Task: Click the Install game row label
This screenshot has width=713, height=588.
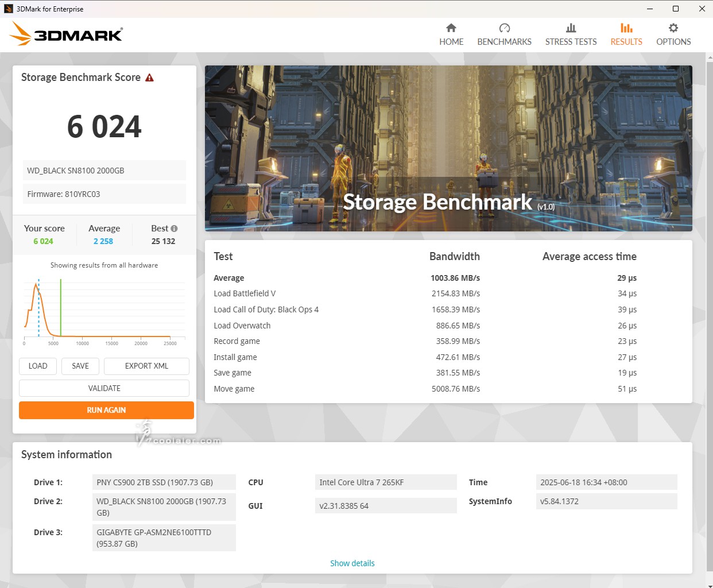Action: coord(235,357)
